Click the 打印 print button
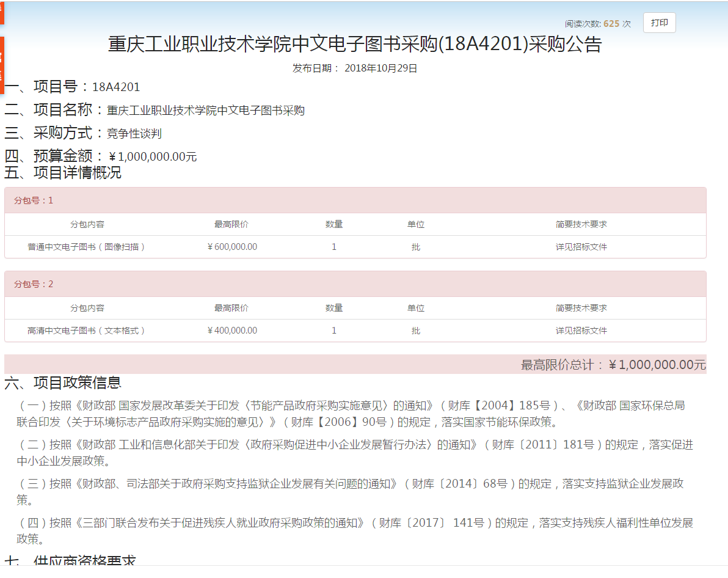This screenshot has height=578, width=728. point(659,23)
